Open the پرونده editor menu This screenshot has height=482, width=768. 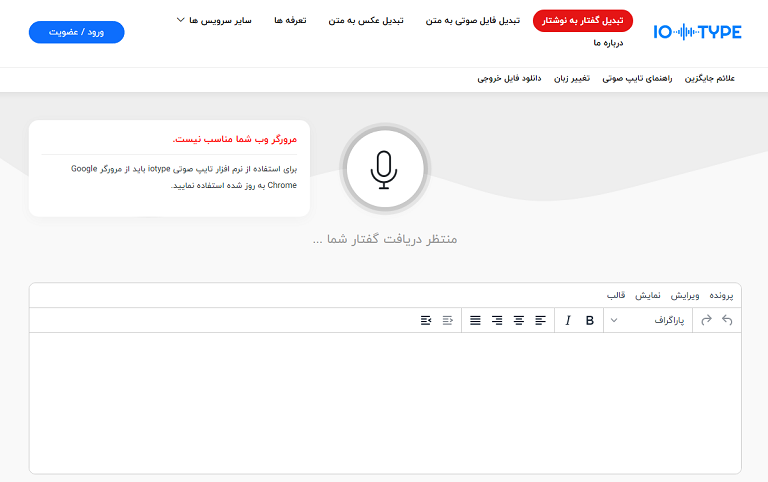tap(721, 295)
